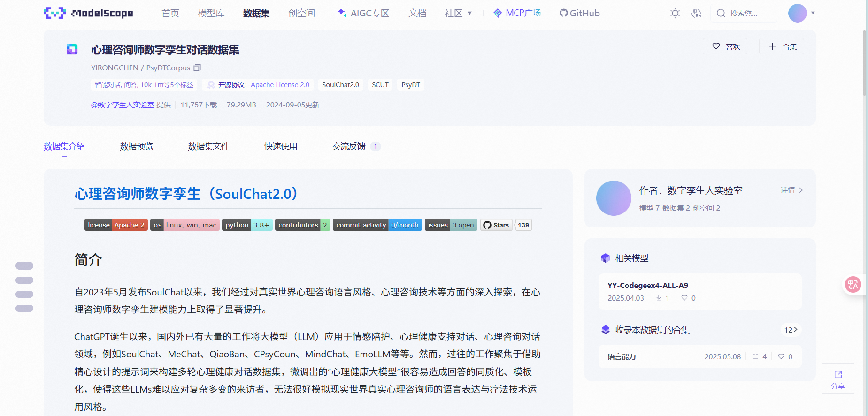868x416 pixels.
Task: Click the folder count icon on 语言能力 row
Action: pos(755,356)
